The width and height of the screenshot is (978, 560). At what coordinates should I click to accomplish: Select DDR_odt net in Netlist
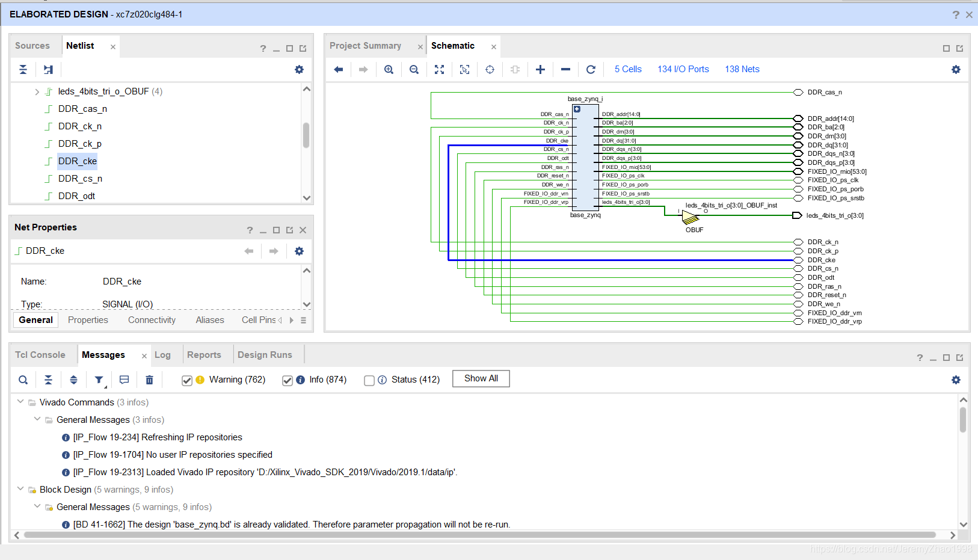click(x=76, y=196)
